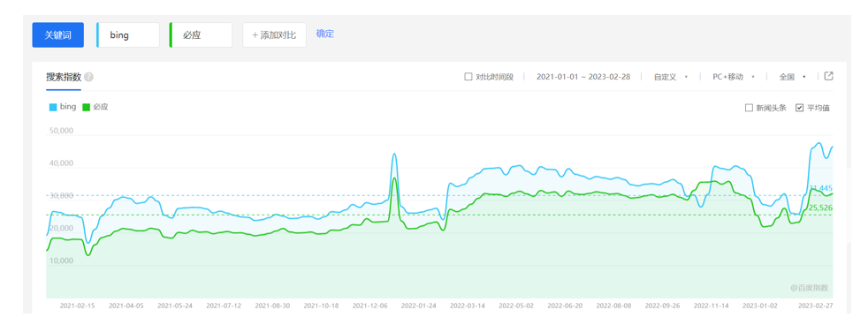
Task: Open the 自定义 time range dropdown
Action: [671, 77]
